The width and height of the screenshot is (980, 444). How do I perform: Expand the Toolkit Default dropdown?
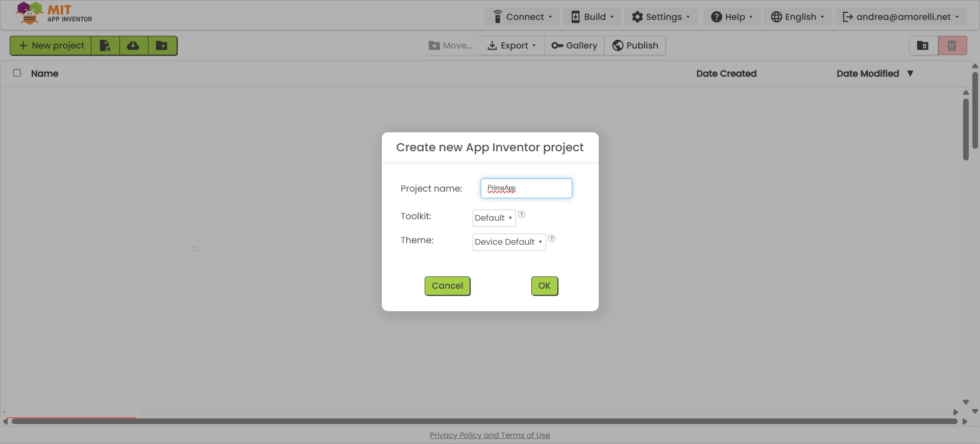point(494,218)
